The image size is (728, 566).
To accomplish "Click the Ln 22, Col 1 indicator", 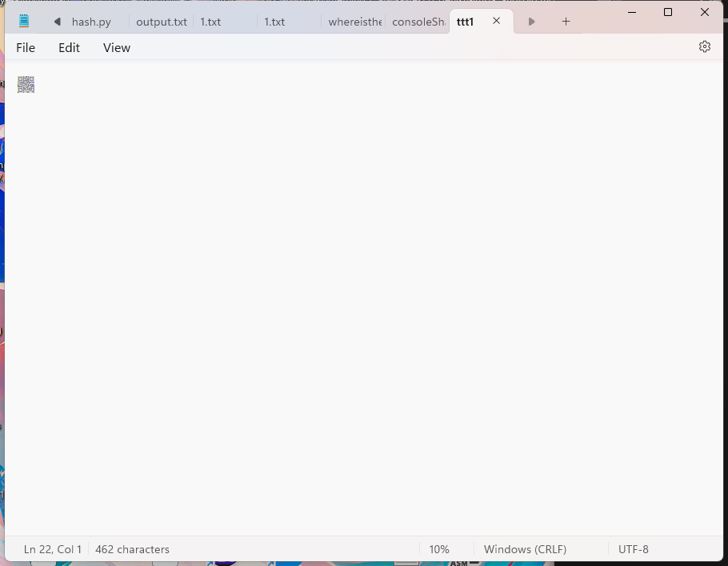I will pyautogui.click(x=52, y=549).
